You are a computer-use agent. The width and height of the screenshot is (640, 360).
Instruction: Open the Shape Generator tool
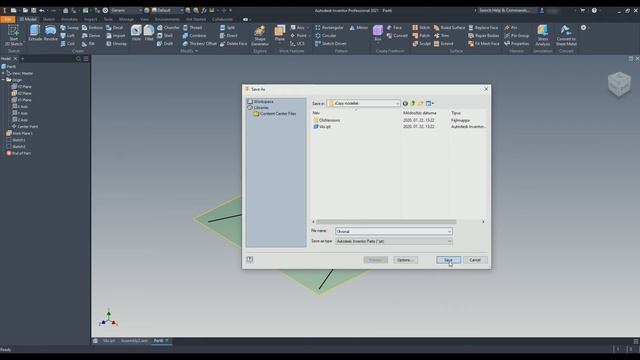[260, 36]
